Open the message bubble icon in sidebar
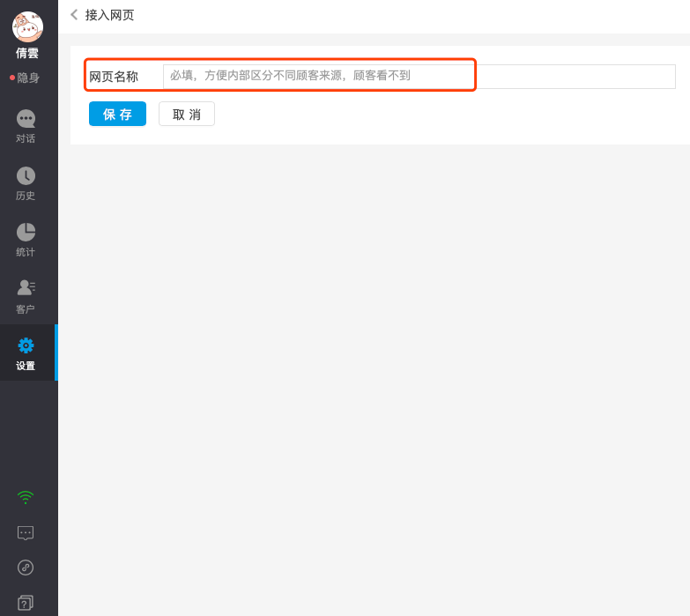This screenshot has width=690, height=616. 26,533
